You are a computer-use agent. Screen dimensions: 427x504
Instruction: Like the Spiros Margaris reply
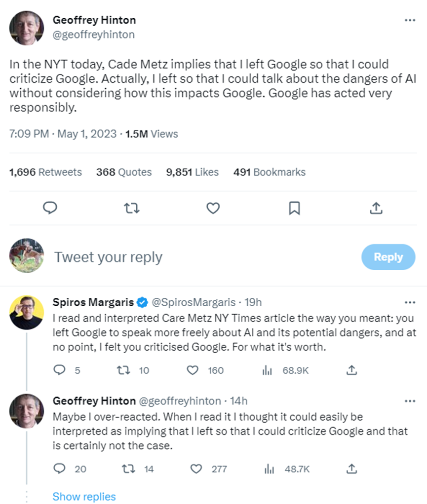click(193, 370)
